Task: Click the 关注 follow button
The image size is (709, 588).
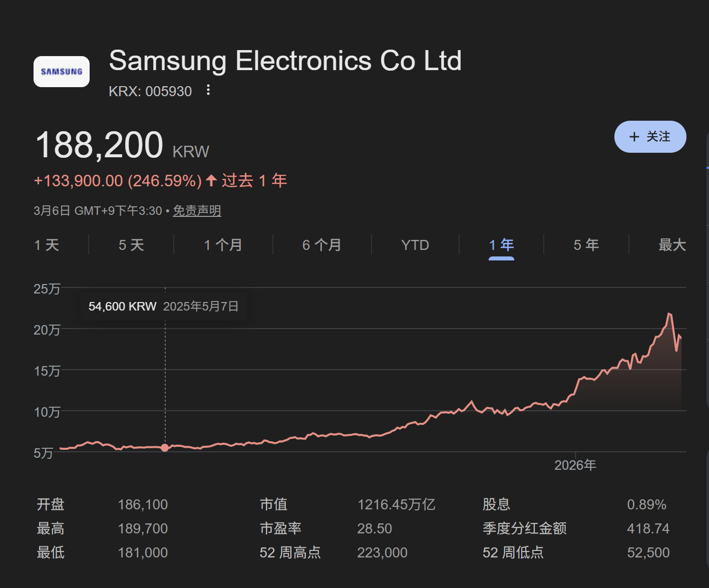Action: 650,136
